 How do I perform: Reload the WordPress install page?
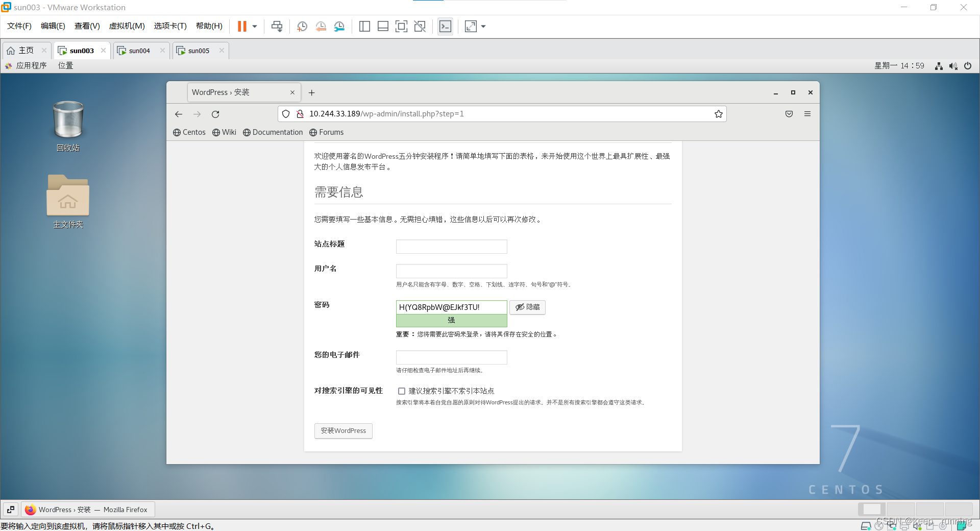pyautogui.click(x=215, y=114)
